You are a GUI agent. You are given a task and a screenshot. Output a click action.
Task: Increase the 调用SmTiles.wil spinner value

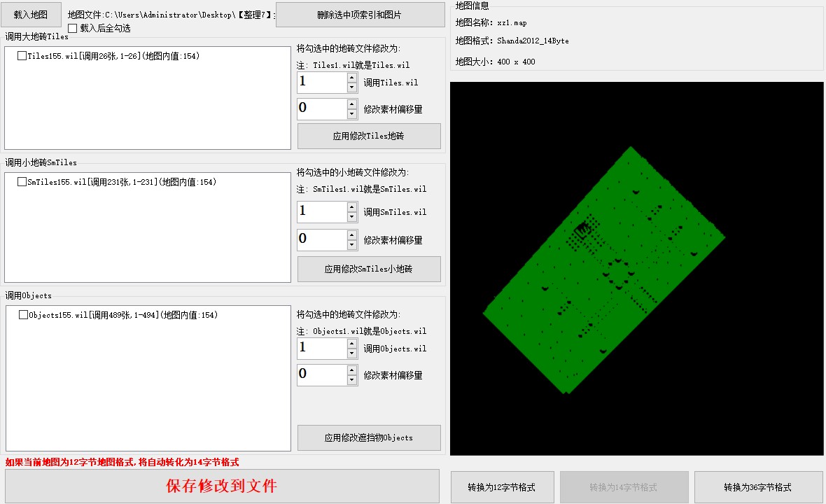point(352,206)
